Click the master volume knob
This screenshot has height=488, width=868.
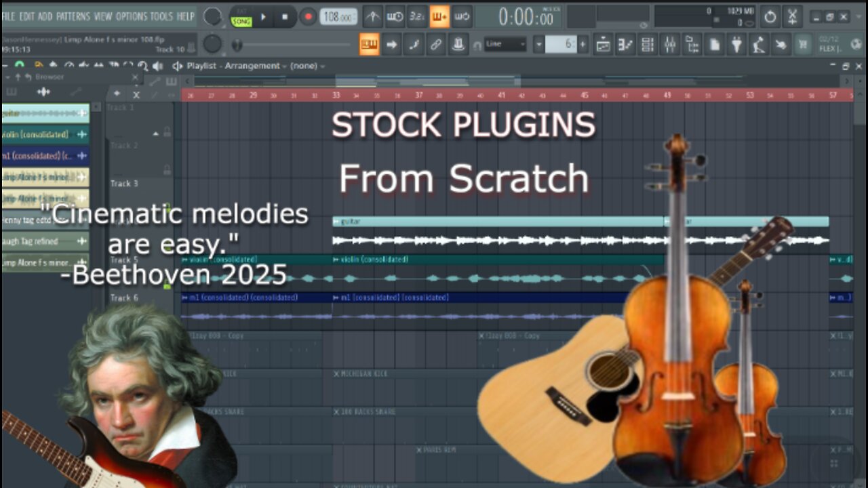point(213,16)
